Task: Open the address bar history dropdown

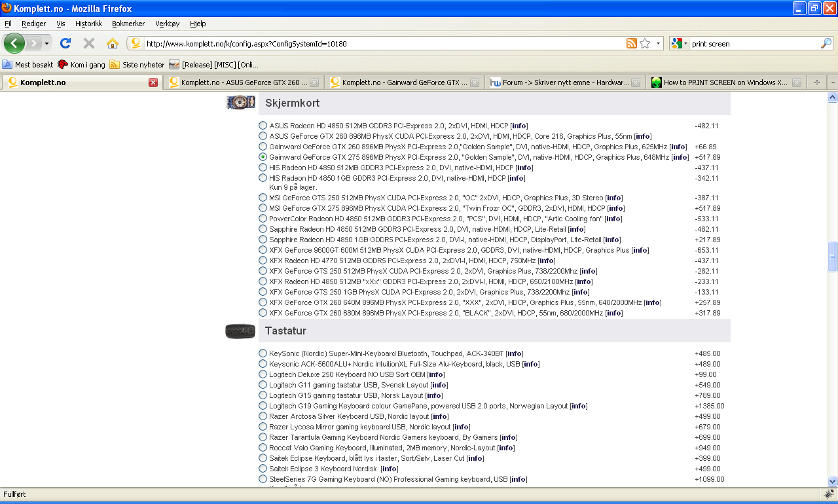Action: pos(658,43)
